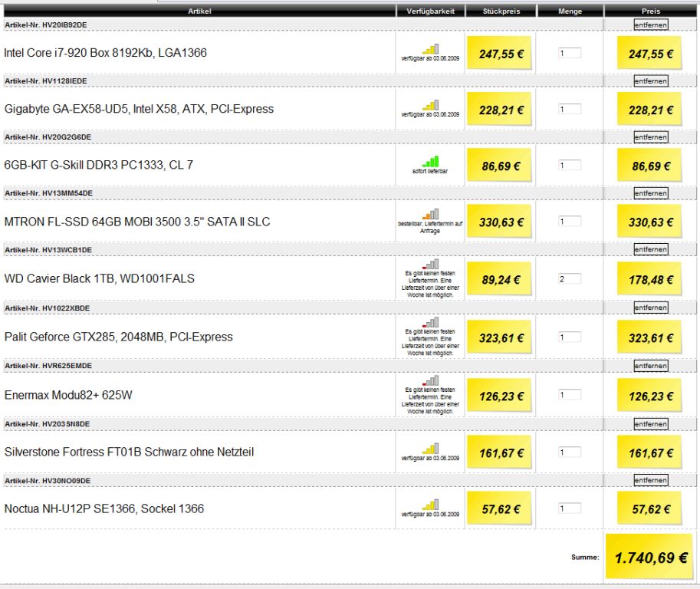This screenshot has width=700, height=589.
Task: Click Artikel-Nr. HVR625EMDE label
Action: [x=48, y=366]
